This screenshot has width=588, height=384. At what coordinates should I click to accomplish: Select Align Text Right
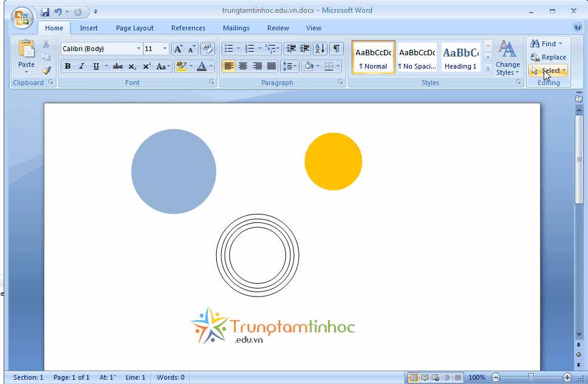click(258, 66)
